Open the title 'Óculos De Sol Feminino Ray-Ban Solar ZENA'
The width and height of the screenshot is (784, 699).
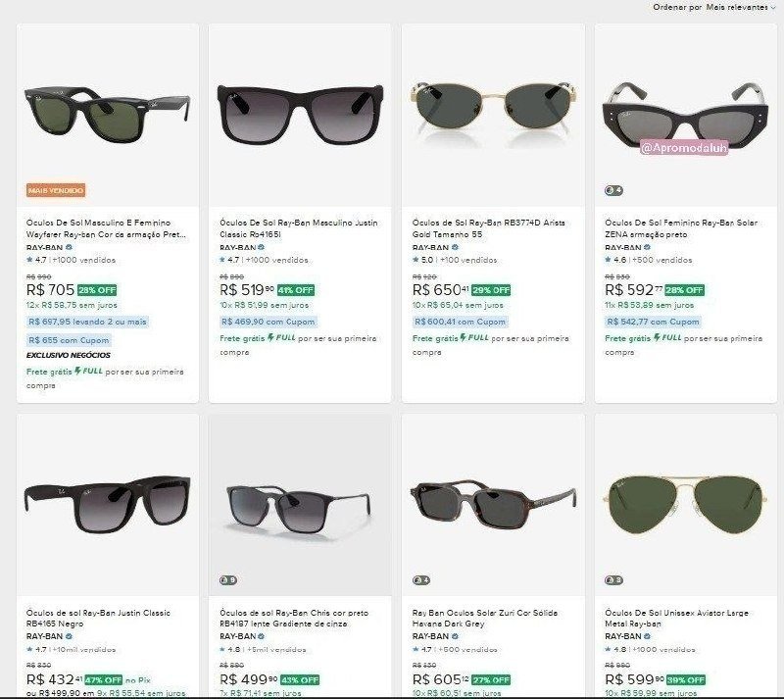681,228
